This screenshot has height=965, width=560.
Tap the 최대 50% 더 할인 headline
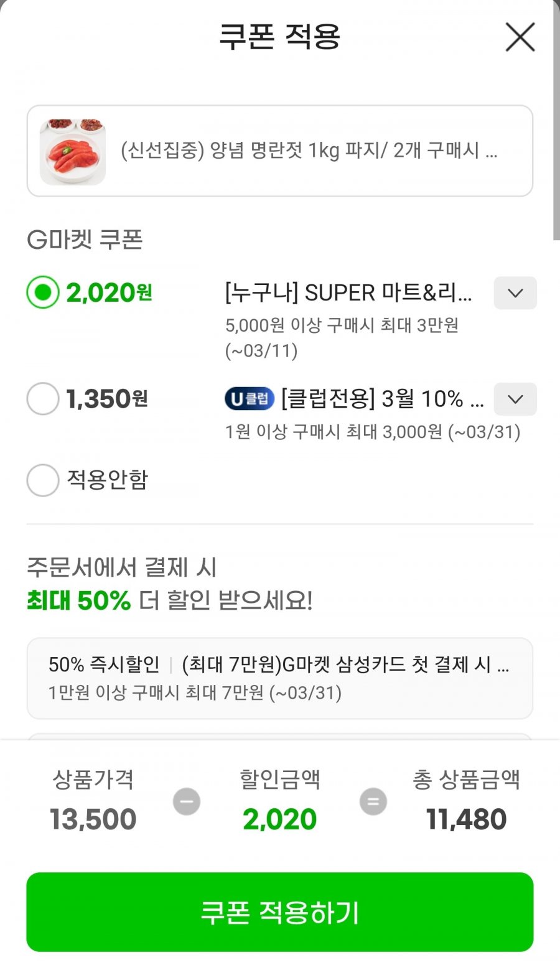(x=170, y=601)
